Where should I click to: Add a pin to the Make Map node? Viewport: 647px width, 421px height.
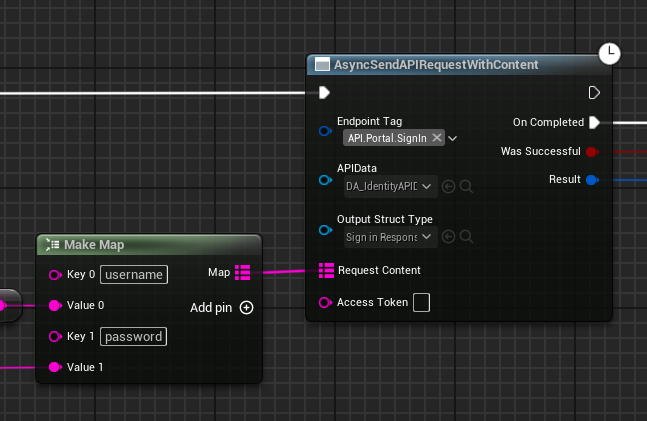[x=222, y=307]
